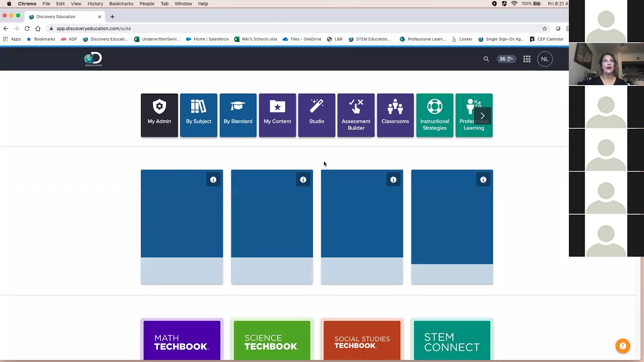Screen dimensions: 644x362
Task: Open the View menu
Action: [x=76, y=4]
